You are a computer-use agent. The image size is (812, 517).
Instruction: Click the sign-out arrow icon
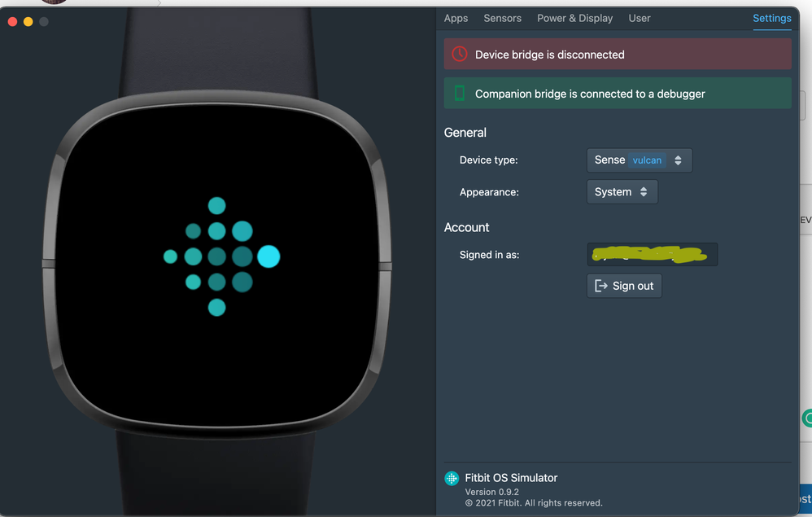(x=600, y=286)
